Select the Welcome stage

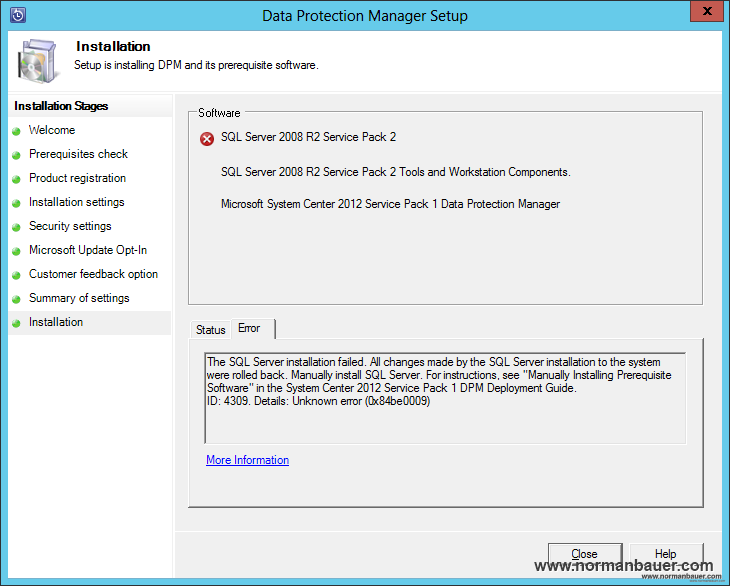click(52, 130)
